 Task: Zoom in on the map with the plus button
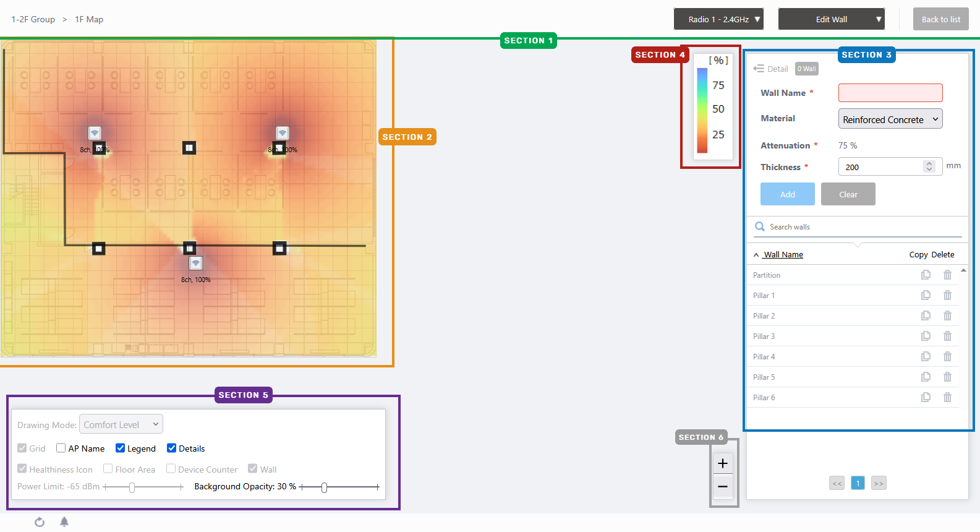pyautogui.click(x=723, y=463)
